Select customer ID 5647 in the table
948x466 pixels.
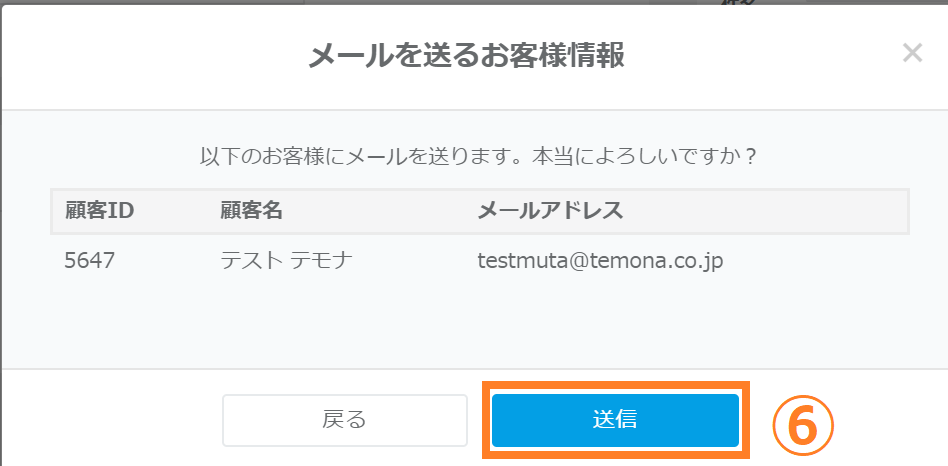click(x=89, y=262)
